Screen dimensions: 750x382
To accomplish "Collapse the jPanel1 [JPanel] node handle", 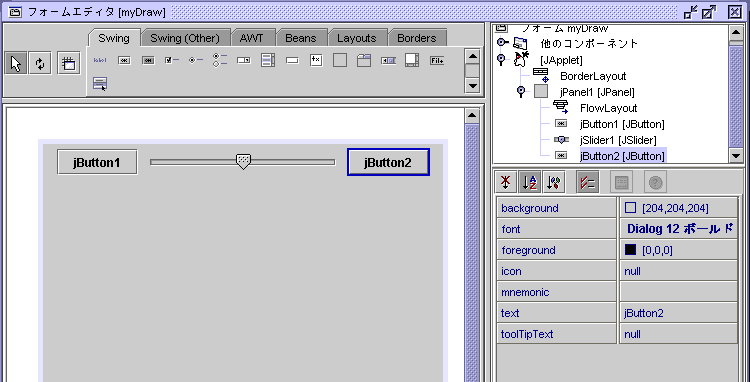I will [521, 91].
